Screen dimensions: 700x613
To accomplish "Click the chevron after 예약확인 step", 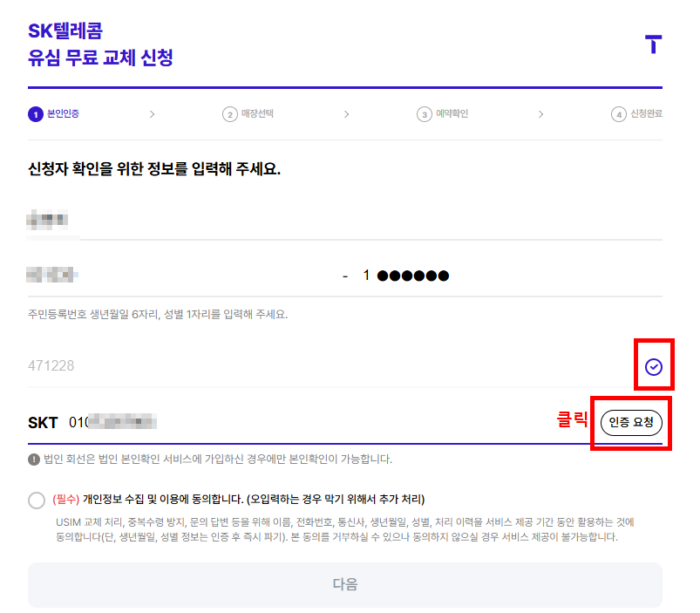I will [540, 114].
